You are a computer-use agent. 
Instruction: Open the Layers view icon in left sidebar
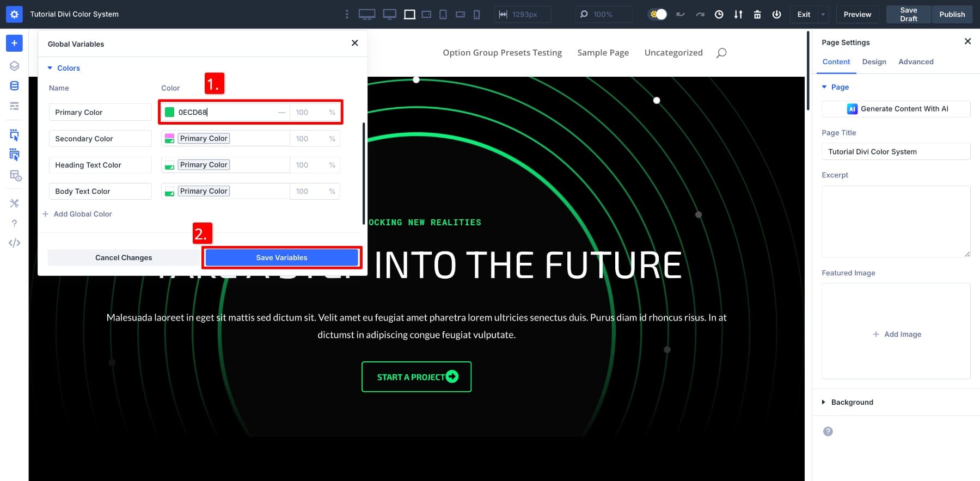coord(14,66)
